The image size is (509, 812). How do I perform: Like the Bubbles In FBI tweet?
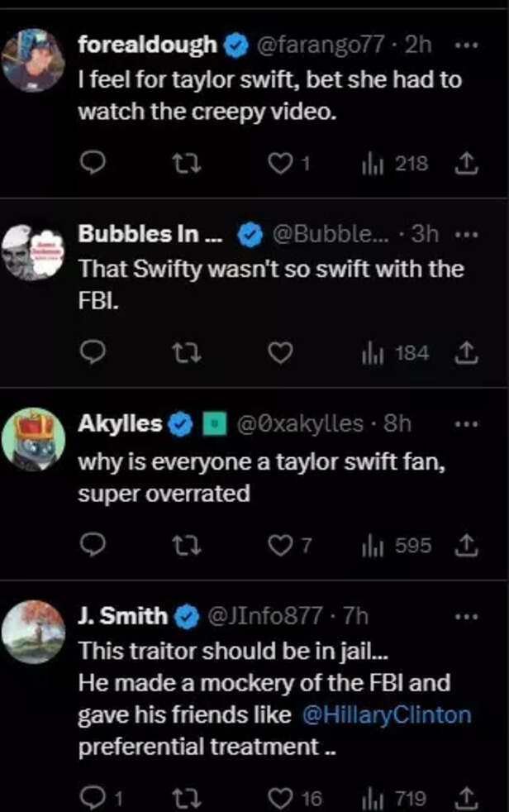pyautogui.click(x=281, y=353)
